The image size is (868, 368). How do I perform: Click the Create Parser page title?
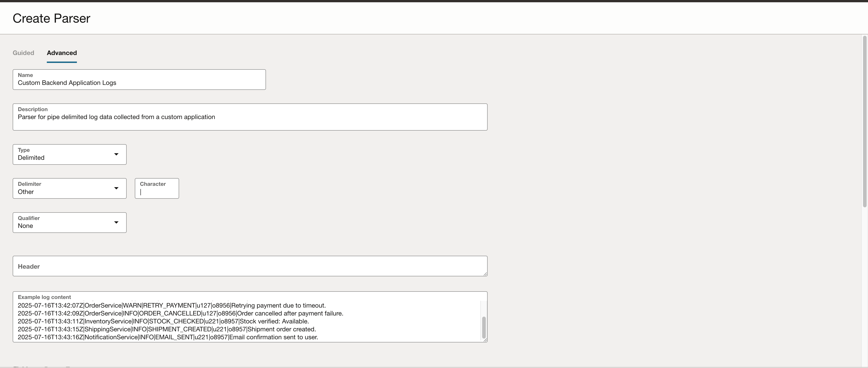51,18
